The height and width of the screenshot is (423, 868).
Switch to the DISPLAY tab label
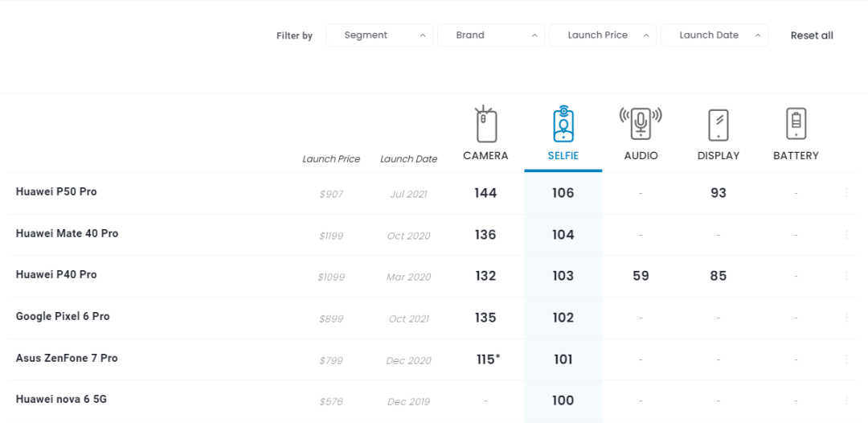coord(719,156)
